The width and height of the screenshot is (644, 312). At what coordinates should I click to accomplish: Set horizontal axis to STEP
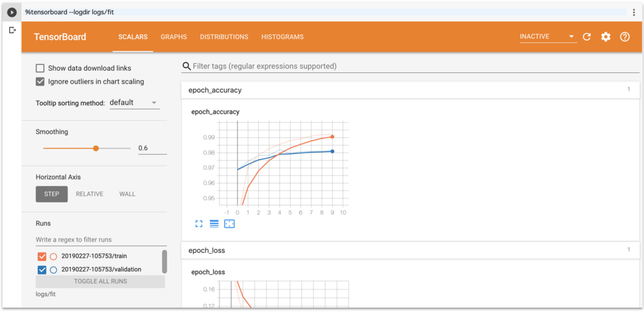coord(52,194)
